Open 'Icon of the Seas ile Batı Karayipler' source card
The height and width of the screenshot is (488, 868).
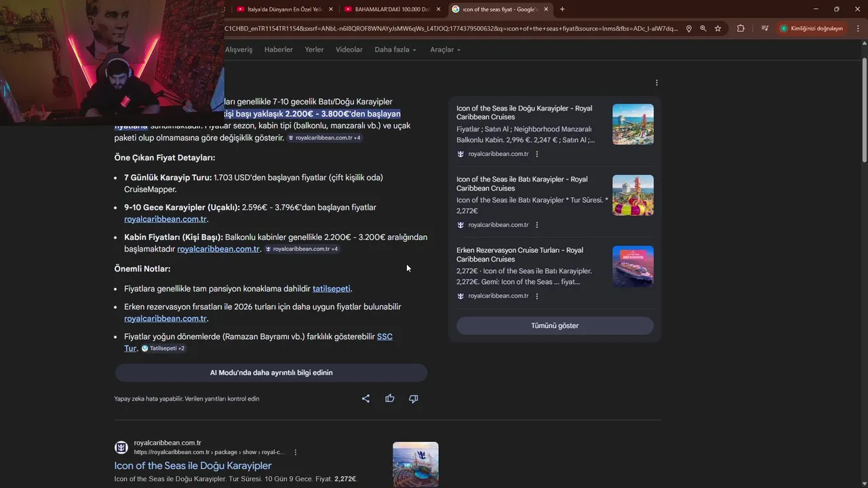pyautogui.click(x=522, y=184)
